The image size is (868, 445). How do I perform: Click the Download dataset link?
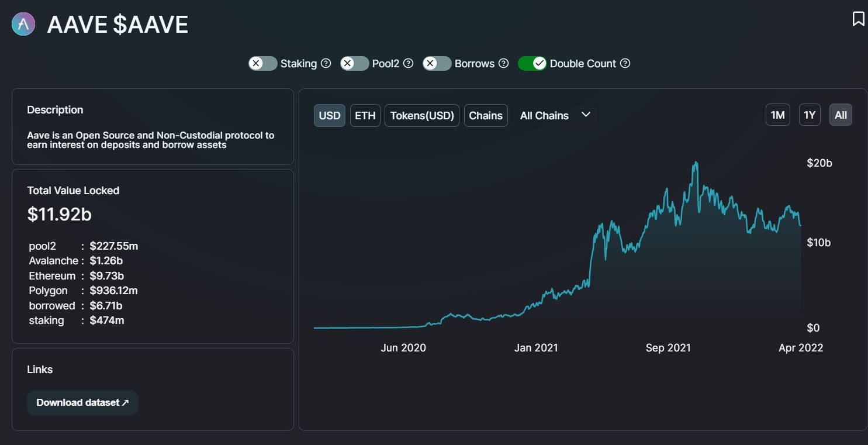pos(82,402)
